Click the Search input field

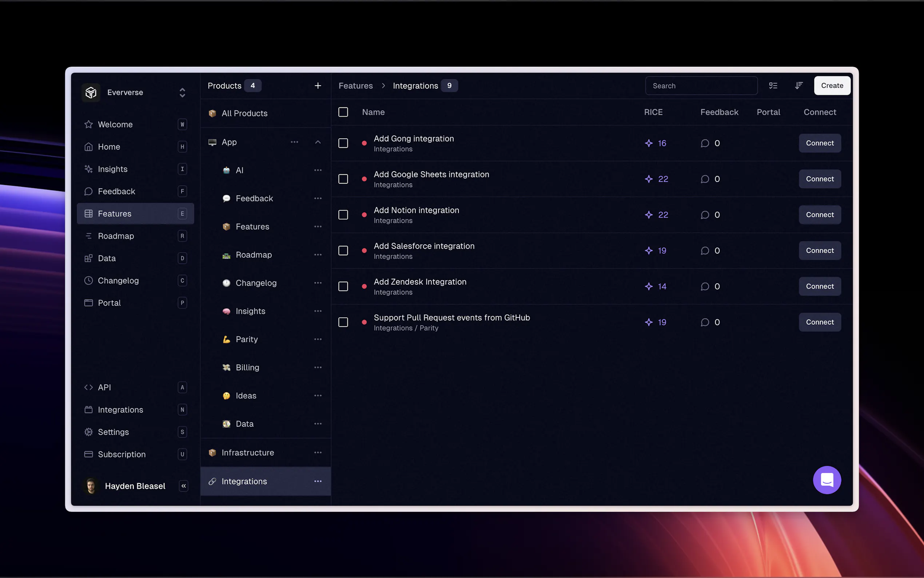(x=701, y=86)
